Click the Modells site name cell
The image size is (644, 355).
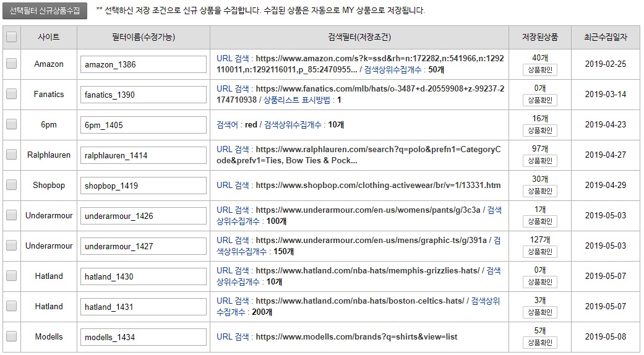pyautogui.click(x=49, y=337)
